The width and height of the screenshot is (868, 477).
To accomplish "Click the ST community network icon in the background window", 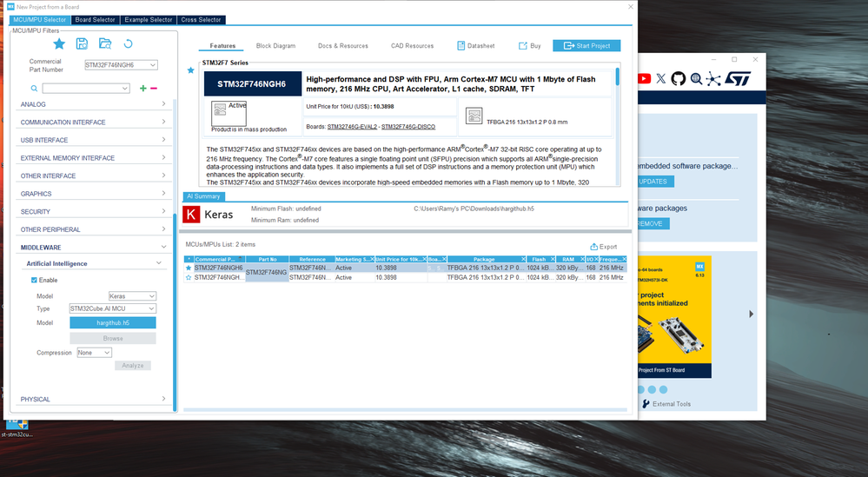I will pos(713,78).
